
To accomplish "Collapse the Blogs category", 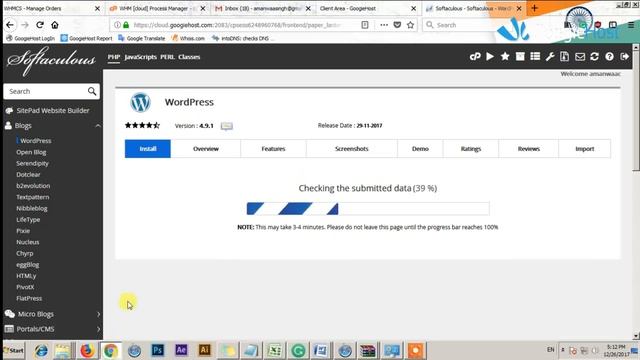I will (x=98, y=126).
